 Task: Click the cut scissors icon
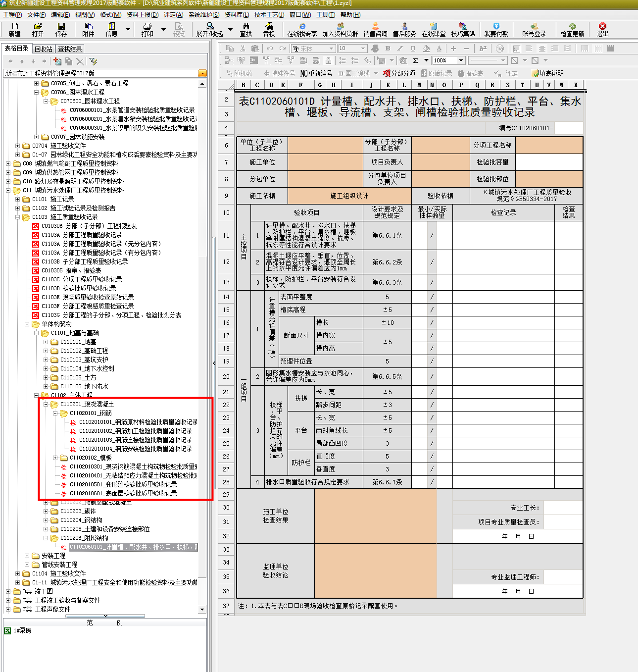[x=243, y=49]
